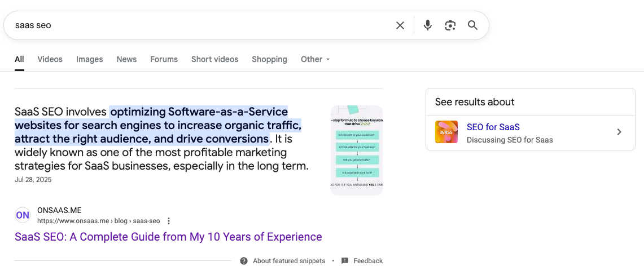Open SaaS SEO Complete Guide link
644x275 pixels.
click(168, 237)
